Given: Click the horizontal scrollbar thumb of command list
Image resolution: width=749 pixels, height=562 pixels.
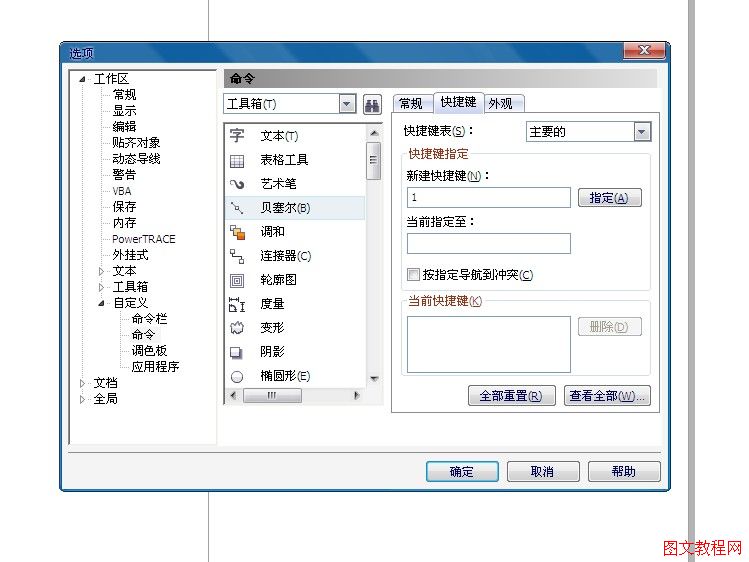Looking at the screenshot, I should coord(272,395).
